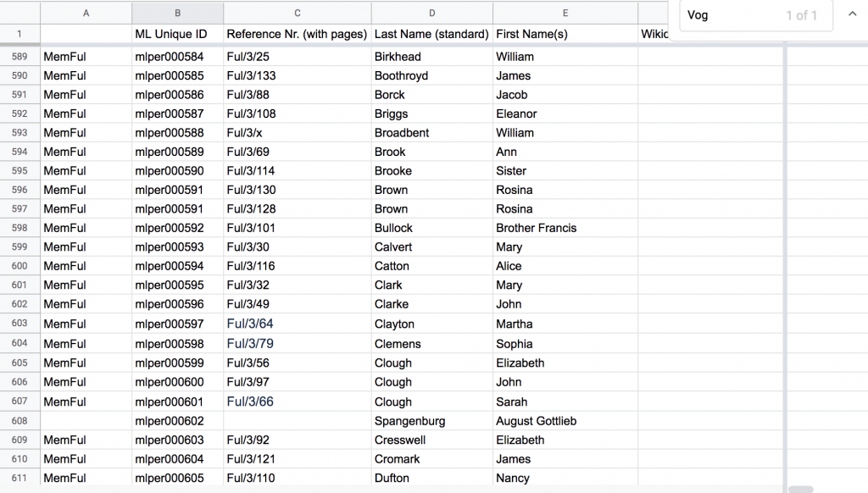Select column D header
868x493 pixels.
point(431,13)
